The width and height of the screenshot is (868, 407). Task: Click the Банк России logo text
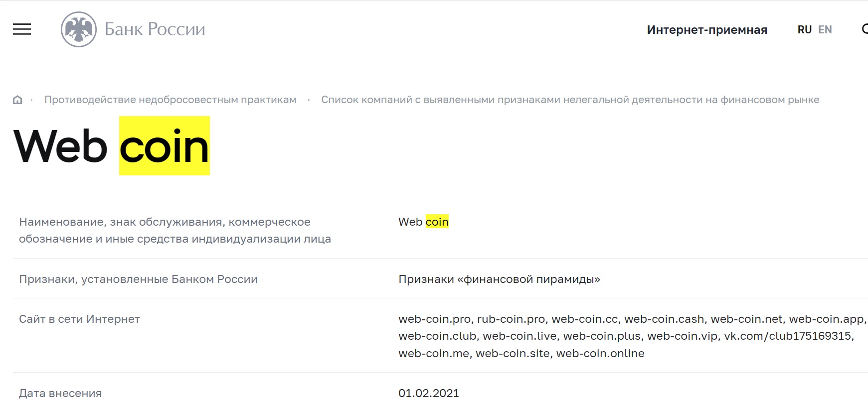[155, 29]
